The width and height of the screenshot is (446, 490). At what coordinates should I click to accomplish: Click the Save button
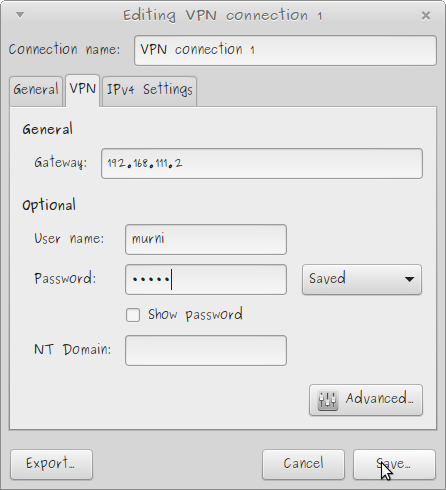394,464
